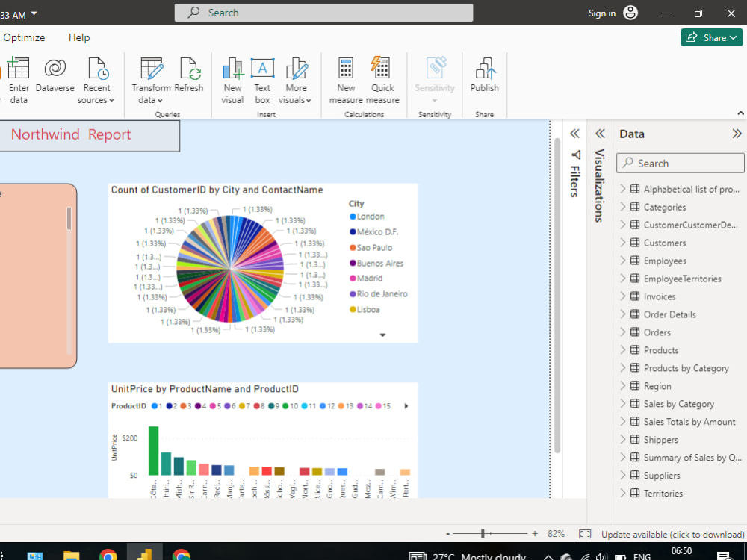The image size is (747, 560).
Task: Click Sign in
Action: click(x=601, y=13)
